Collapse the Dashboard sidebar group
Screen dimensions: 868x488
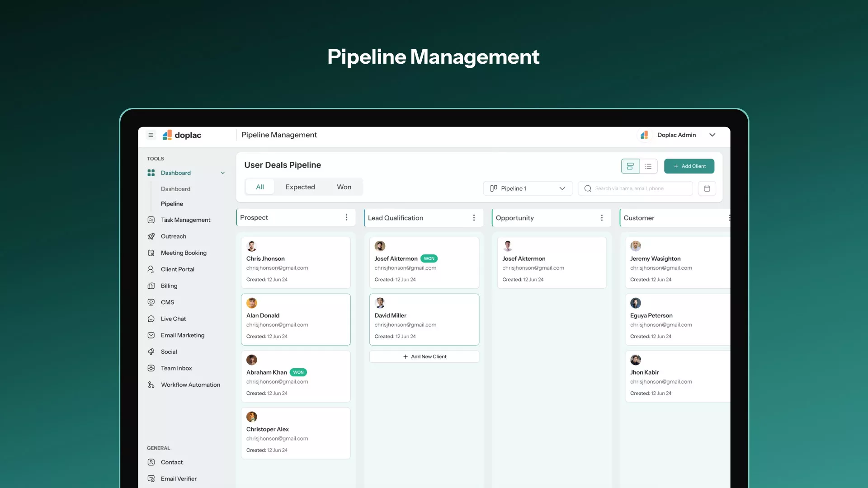222,173
